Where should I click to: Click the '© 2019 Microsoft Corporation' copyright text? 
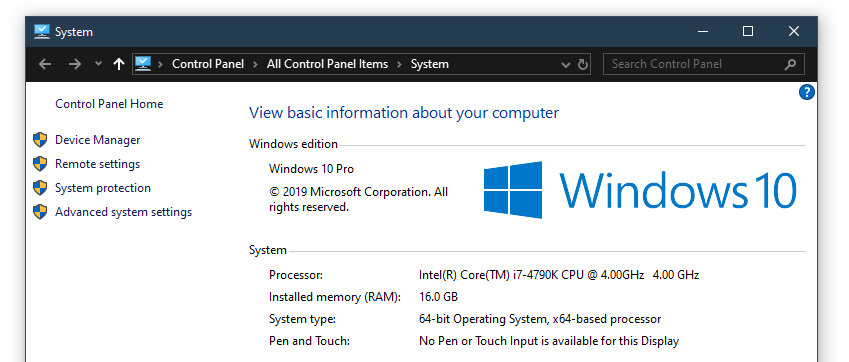coord(358,199)
